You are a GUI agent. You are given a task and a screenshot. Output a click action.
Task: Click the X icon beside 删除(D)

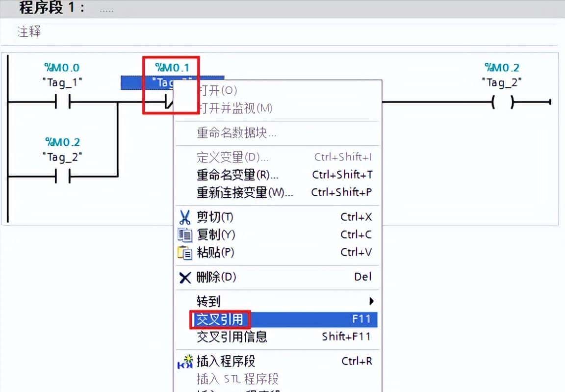click(185, 277)
